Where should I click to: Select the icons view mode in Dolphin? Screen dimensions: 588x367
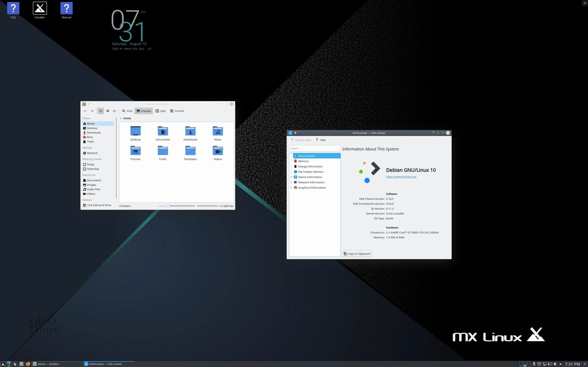pyautogui.click(x=100, y=111)
